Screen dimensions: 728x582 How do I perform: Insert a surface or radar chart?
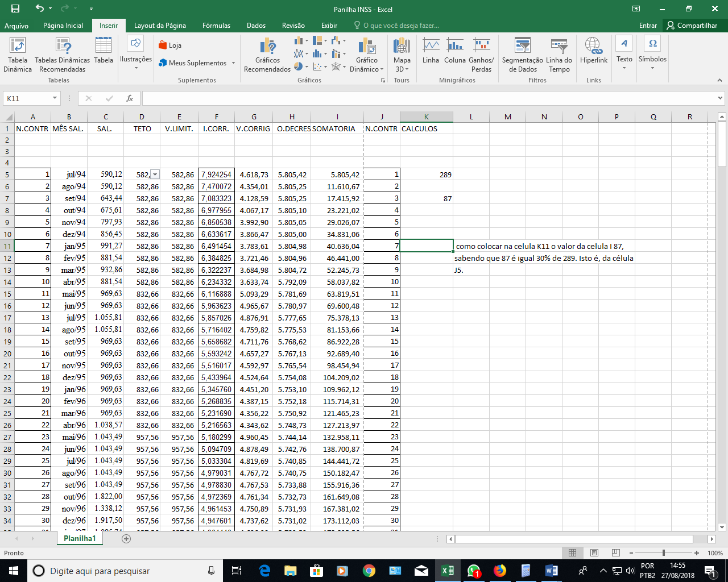click(339, 66)
